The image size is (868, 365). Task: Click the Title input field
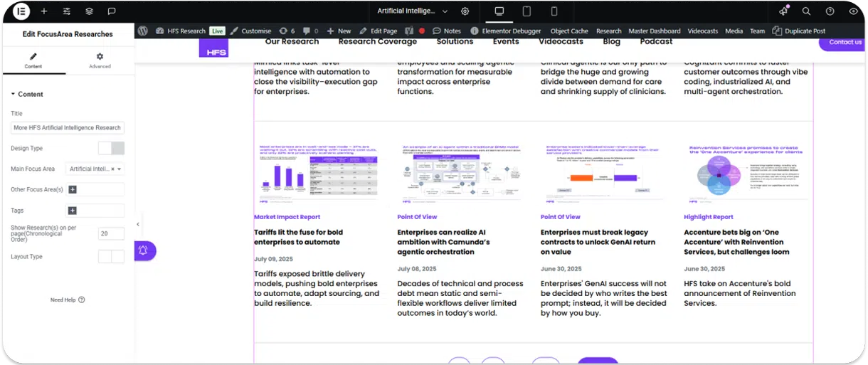coord(68,128)
